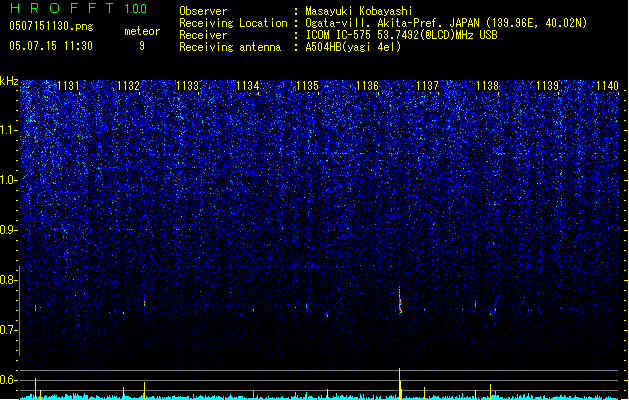Click the 0.6 kHz axis label
Viewport: 629px width, 400px height.
[x=9, y=380]
